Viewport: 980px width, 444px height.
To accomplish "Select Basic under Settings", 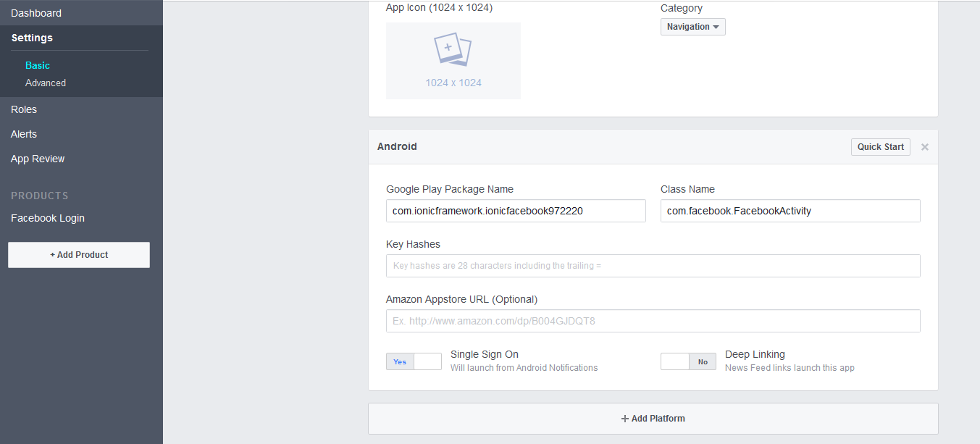I will click(37, 65).
